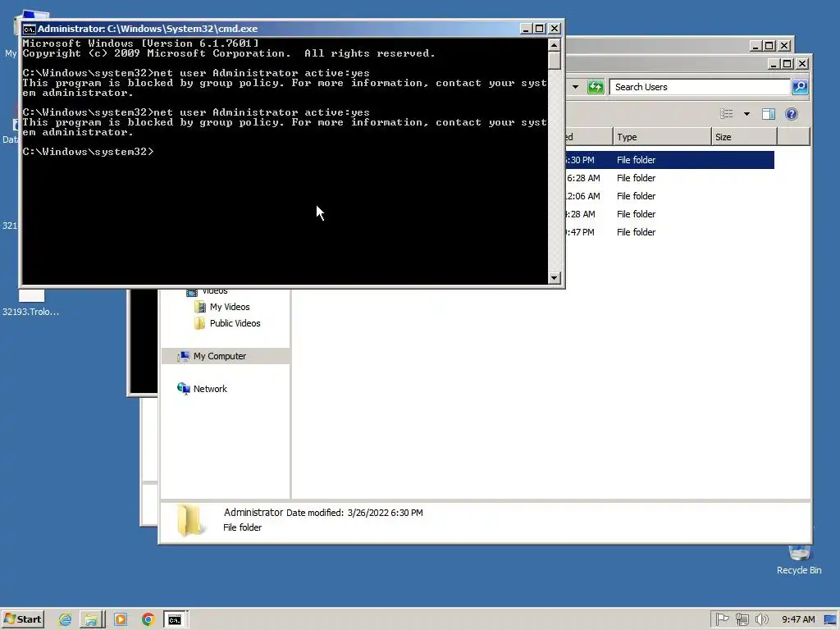
Task: Click the My Videos folder icon
Action: (x=200, y=307)
